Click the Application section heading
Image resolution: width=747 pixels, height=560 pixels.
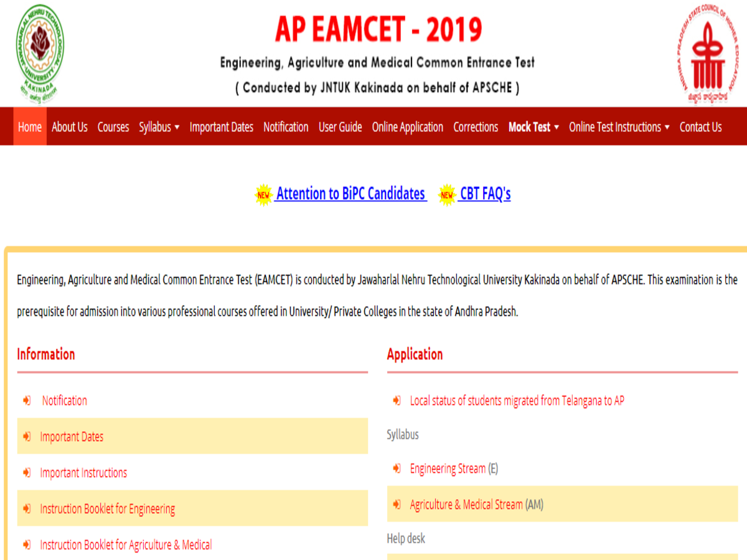pyautogui.click(x=415, y=354)
